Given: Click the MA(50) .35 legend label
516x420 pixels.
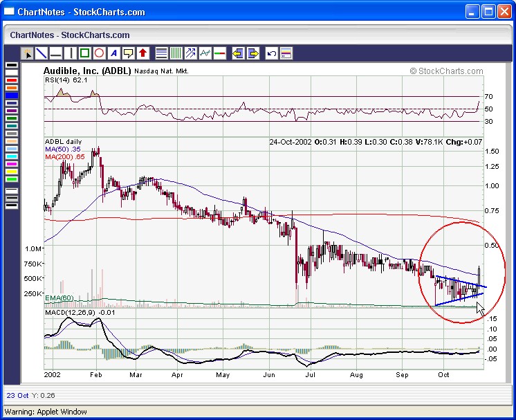Looking at the screenshot, I should pyautogui.click(x=63, y=149).
